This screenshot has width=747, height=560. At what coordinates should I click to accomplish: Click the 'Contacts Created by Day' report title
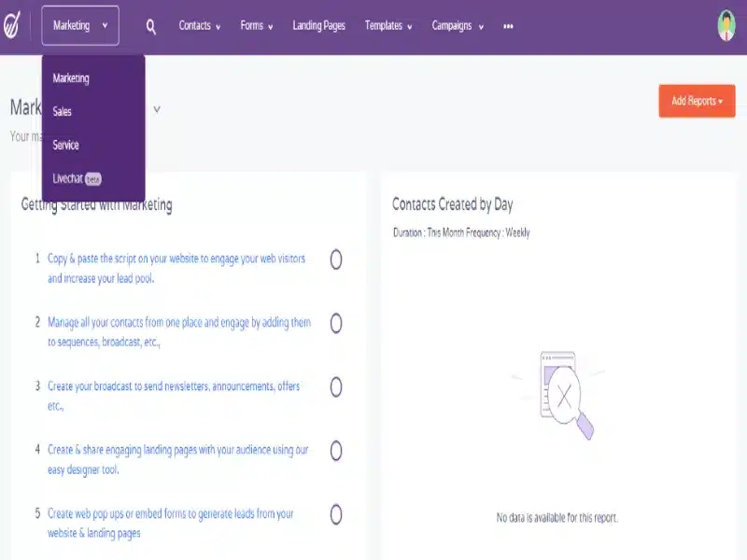click(453, 204)
